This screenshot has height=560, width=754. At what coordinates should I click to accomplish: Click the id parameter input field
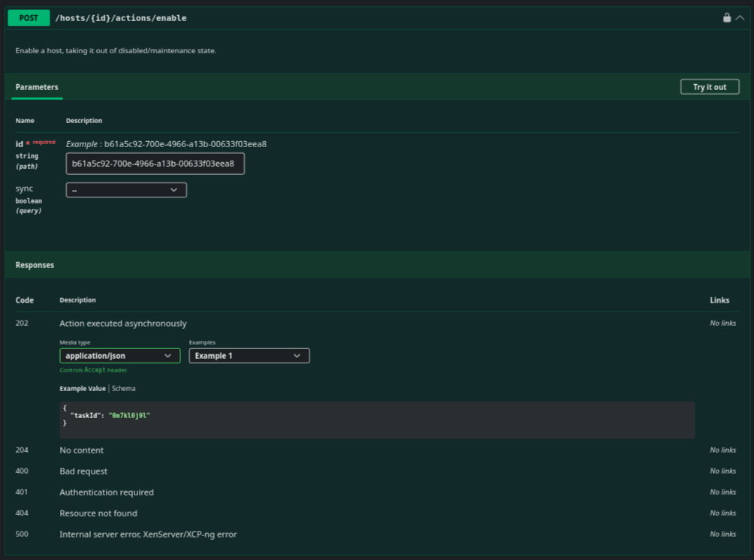pyautogui.click(x=155, y=164)
